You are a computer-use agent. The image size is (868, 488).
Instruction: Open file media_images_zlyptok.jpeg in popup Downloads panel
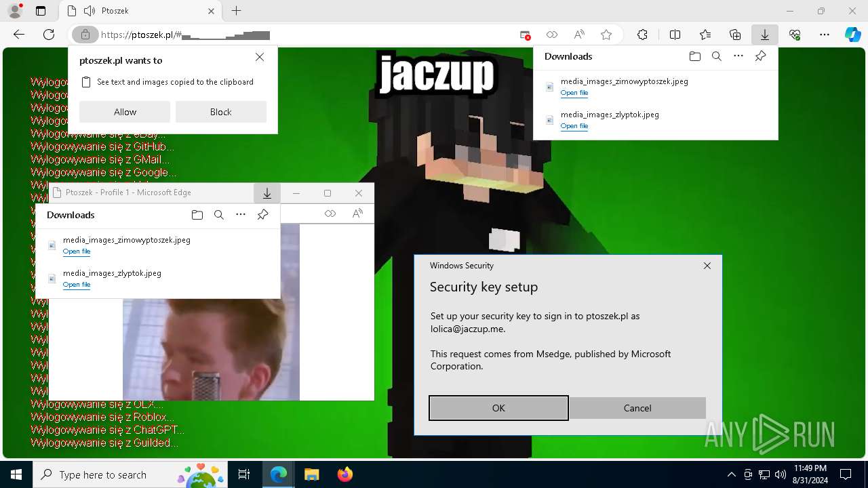coord(77,285)
